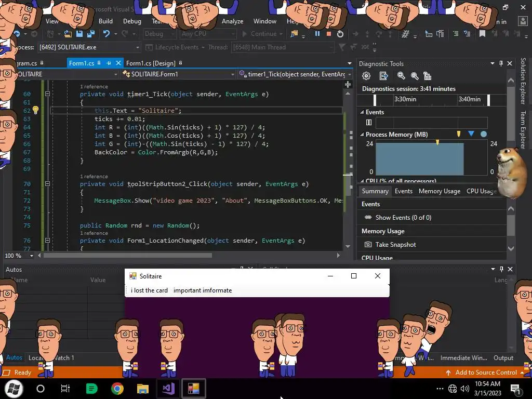
Task: Open the Debug menu
Action: tap(132, 21)
